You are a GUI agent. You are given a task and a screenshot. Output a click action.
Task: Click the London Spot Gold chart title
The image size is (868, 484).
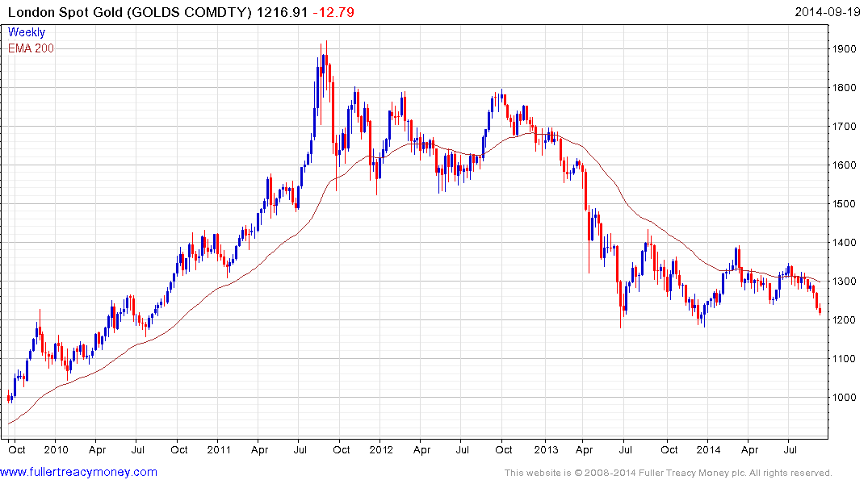(129, 12)
